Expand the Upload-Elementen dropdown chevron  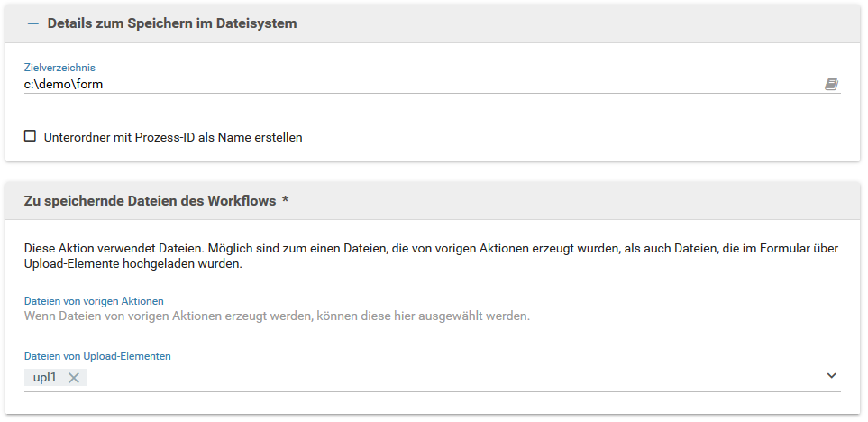[831, 376]
